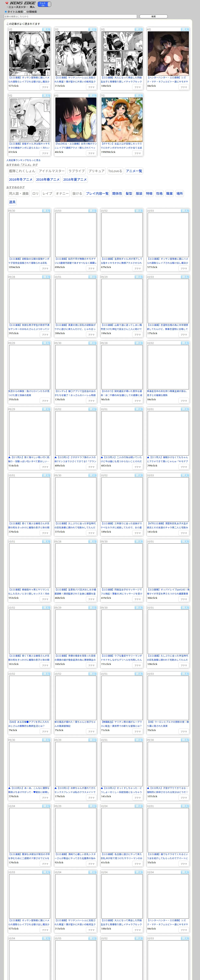Open the 服装 category tag

coord(139,194)
